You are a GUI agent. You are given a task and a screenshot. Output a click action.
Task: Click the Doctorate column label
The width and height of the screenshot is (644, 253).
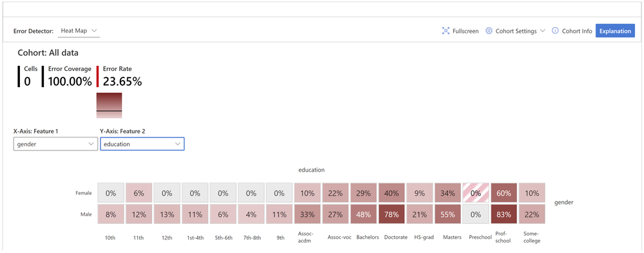click(396, 238)
